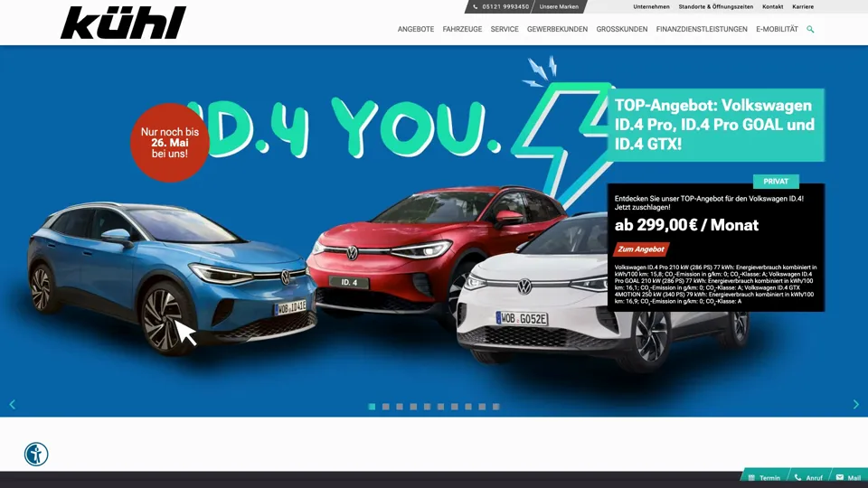Select the eighth carousel dot
The height and width of the screenshot is (488, 868).
(x=468, y=407)
